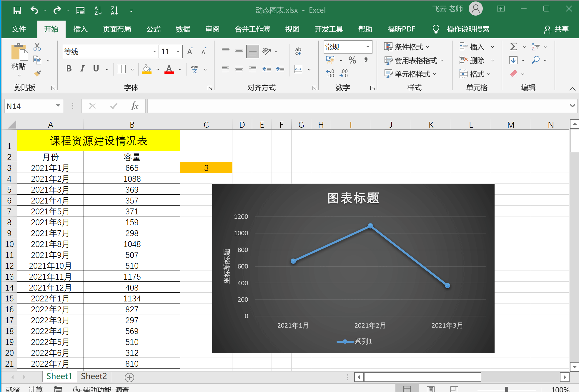Toggle Italic formatting button
Image resolution: width=579 pixels, height=392 pixels.
(x=82, y=69)
